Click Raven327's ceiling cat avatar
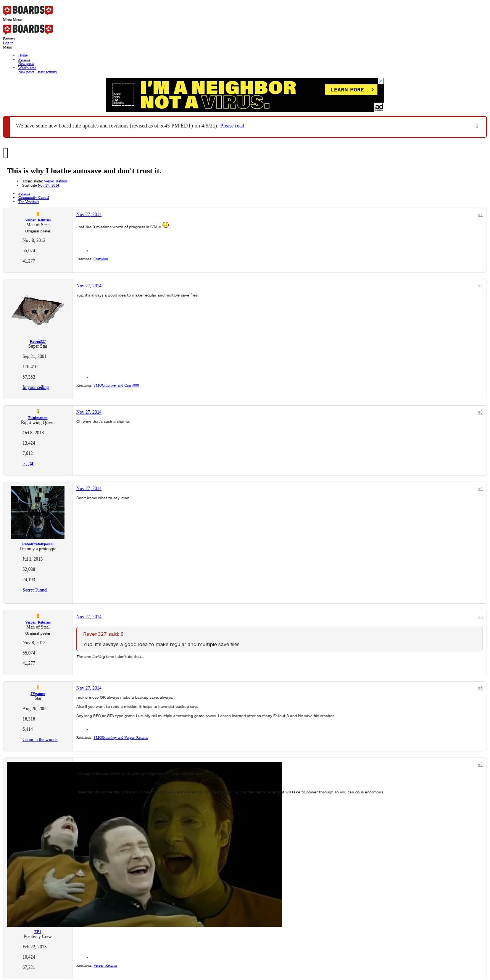490x980 pixels. 38,310
